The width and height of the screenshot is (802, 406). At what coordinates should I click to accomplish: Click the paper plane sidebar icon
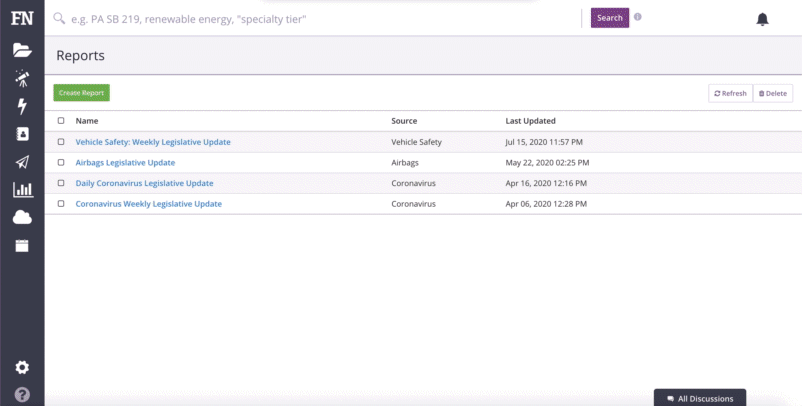click(22, 162)
